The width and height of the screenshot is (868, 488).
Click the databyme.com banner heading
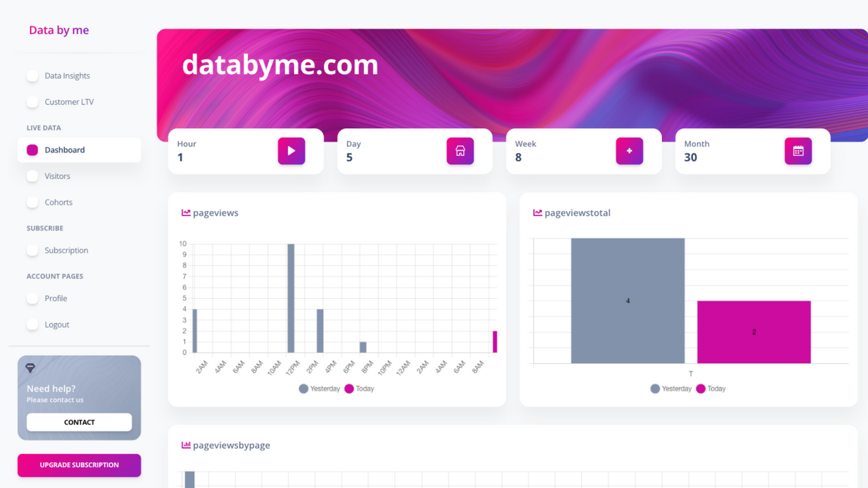point(280,65)
